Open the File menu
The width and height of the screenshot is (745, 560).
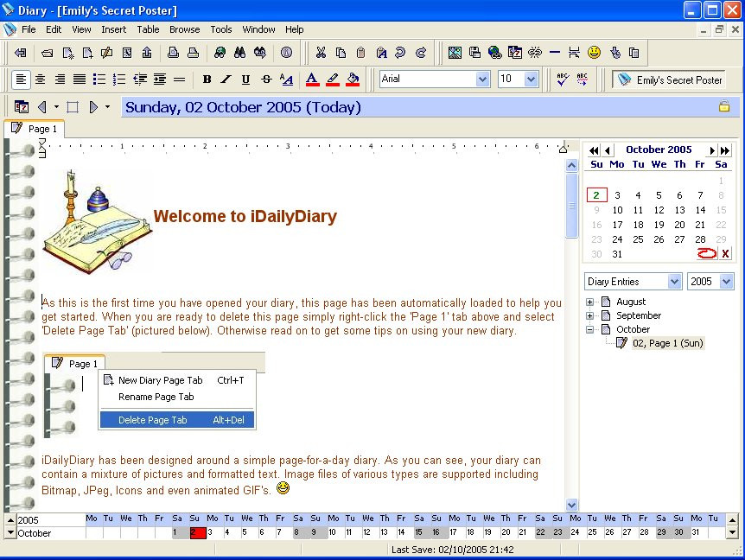point(29,29)
